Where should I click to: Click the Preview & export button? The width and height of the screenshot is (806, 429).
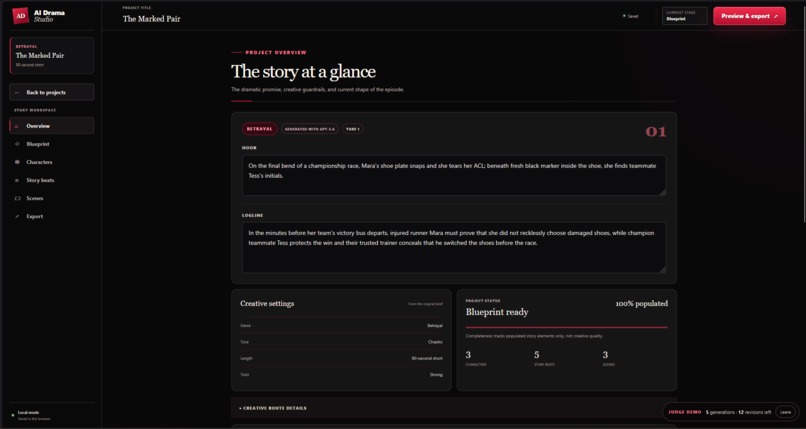pos(749,16)
